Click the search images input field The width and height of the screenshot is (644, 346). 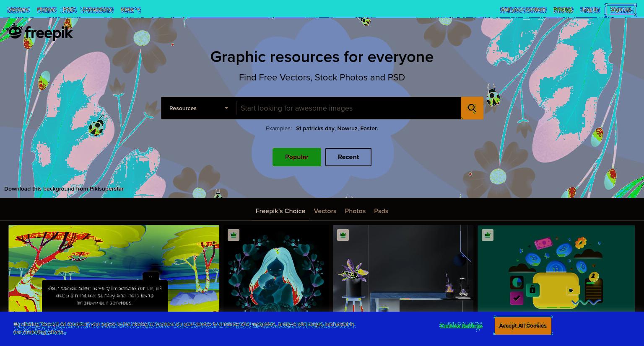[x=348, y=108]
